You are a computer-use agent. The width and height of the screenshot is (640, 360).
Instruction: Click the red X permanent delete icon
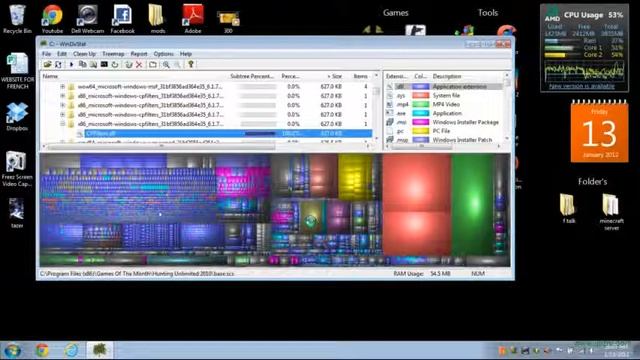pyautogui.click(x=139, y=64)
